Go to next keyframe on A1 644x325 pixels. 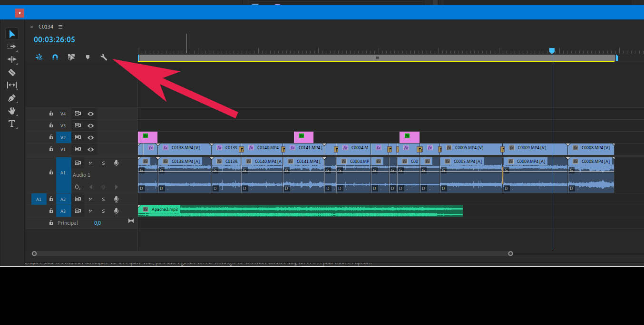pos(116,187)
